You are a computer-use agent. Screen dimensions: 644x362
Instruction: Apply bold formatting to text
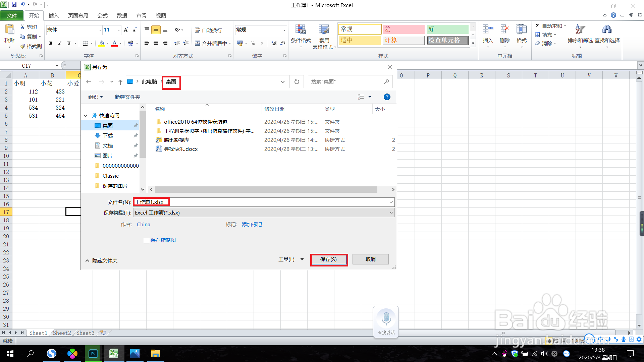click(x=51, y=43)
